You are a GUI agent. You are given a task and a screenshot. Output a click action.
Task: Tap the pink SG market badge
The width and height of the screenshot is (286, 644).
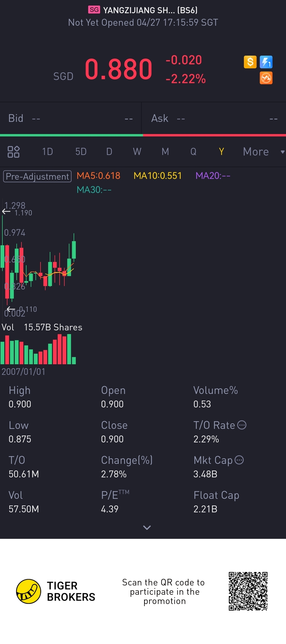(x=94, y=10)
